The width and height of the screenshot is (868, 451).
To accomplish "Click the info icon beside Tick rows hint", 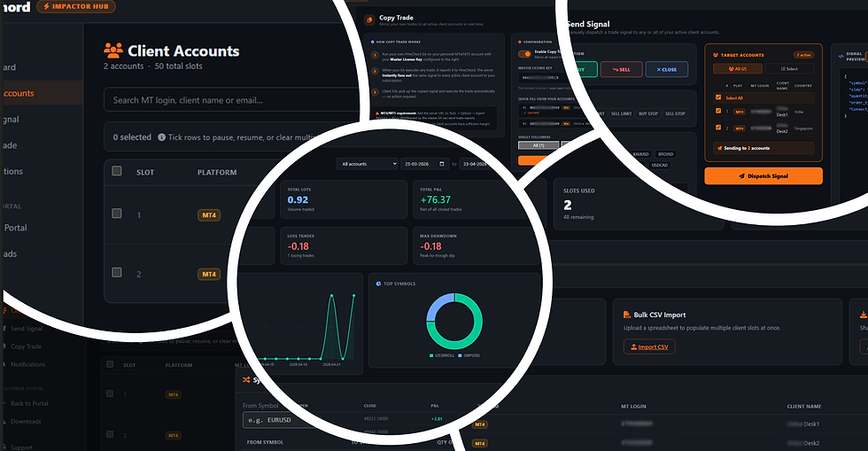I will click(x=161, y=136).
